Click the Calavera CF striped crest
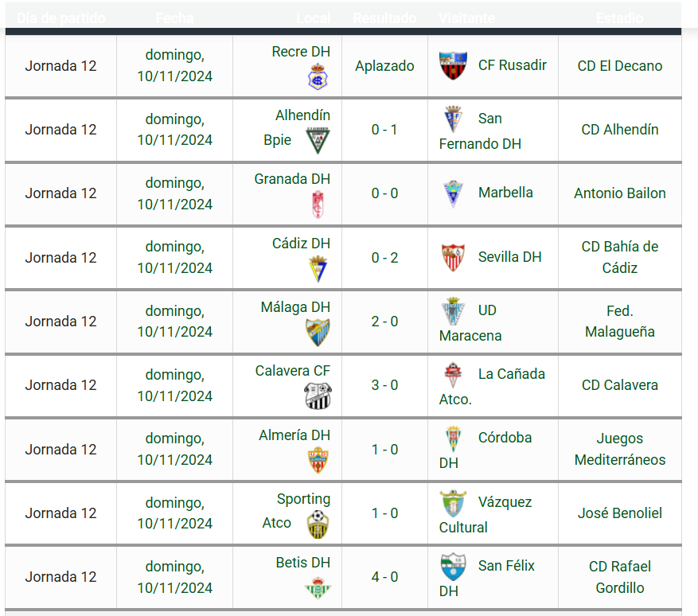 (x=318, y=396)
